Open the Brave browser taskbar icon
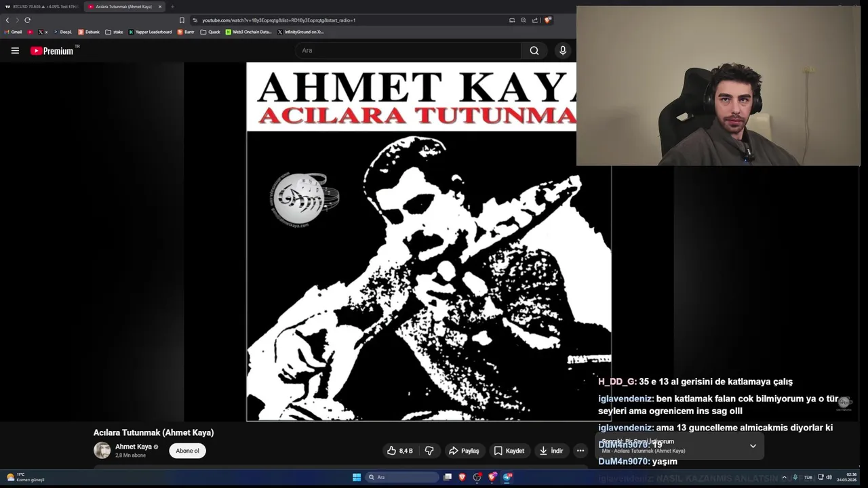The height and width of the screenshot is (488, 868). [462, 477]
